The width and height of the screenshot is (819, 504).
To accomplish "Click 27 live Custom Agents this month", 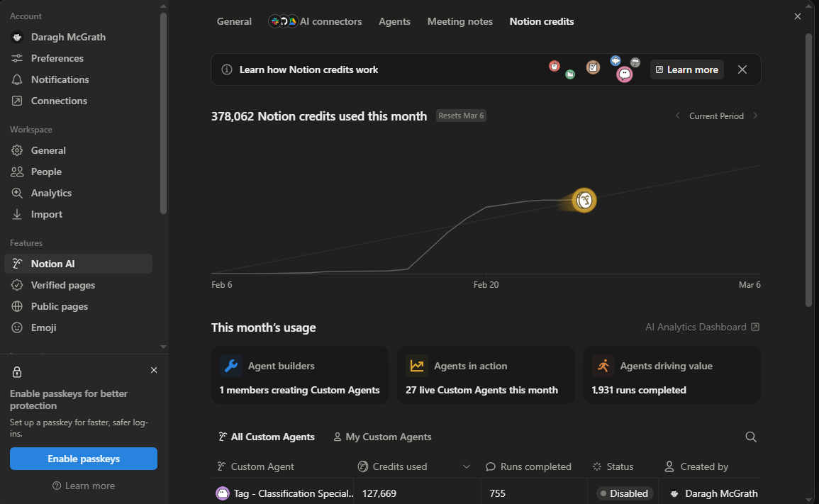I will coord(481,390).
